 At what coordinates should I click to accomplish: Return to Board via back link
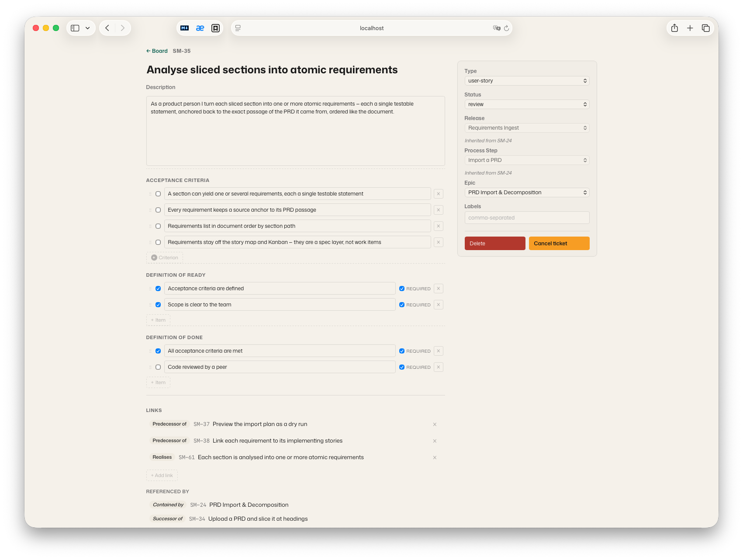(157, 51)
